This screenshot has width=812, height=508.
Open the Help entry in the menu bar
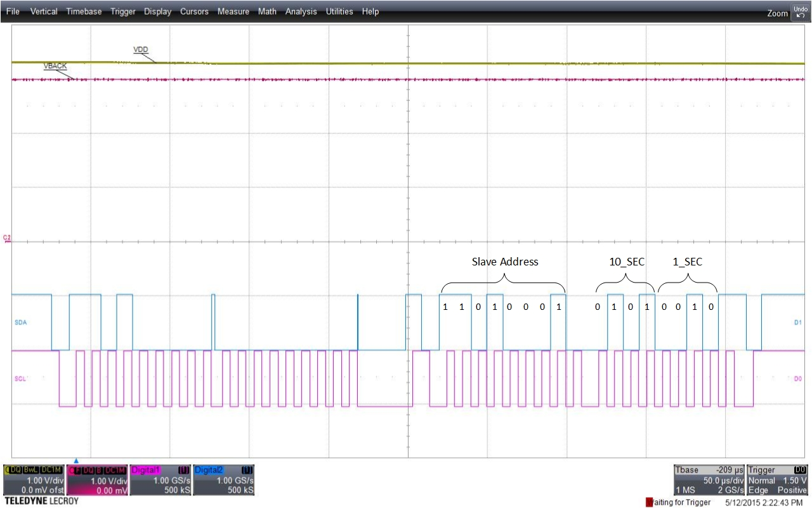370,11
